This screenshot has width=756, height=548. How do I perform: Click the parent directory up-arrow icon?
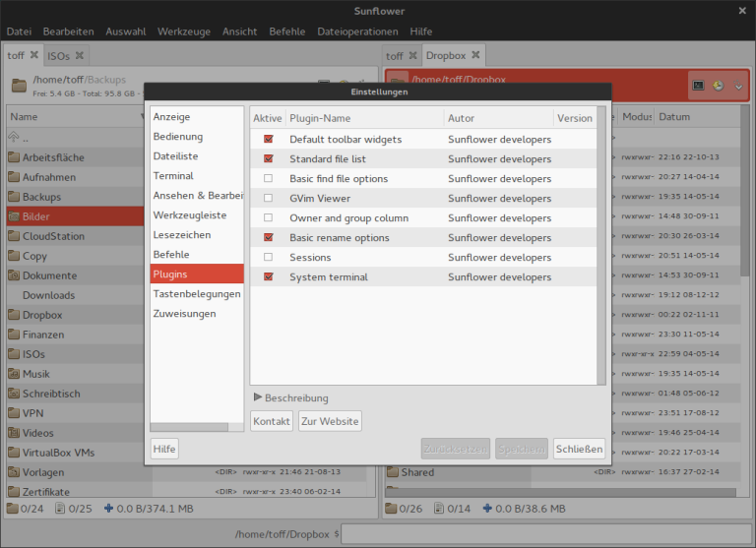14,138
